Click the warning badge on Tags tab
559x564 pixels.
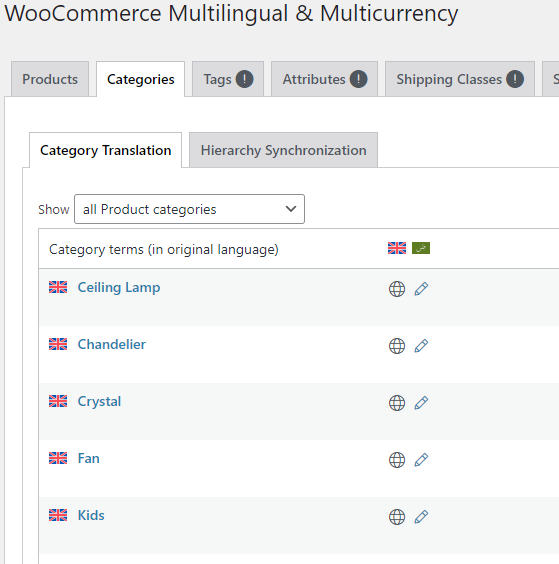[245, 79]
